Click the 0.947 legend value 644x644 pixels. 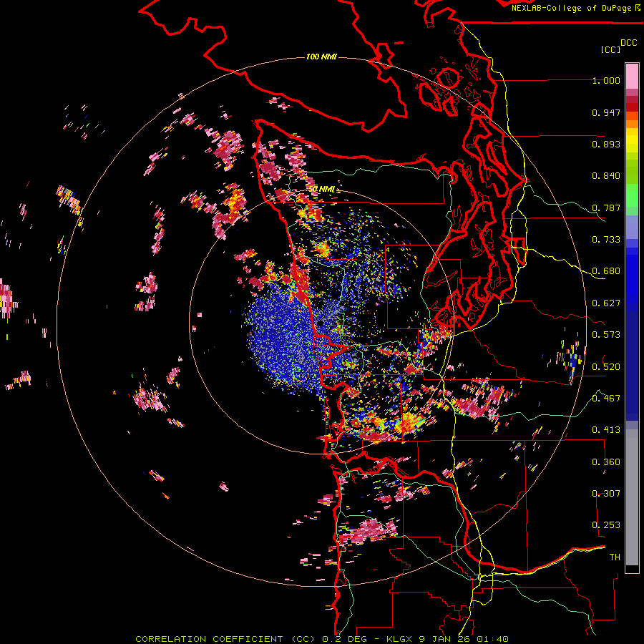(x=606, y=112)
